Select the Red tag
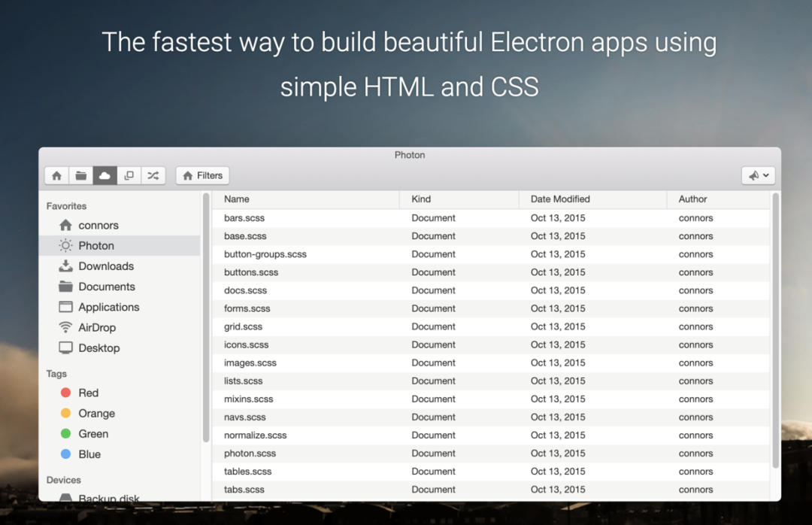 [x=120, y=393]
